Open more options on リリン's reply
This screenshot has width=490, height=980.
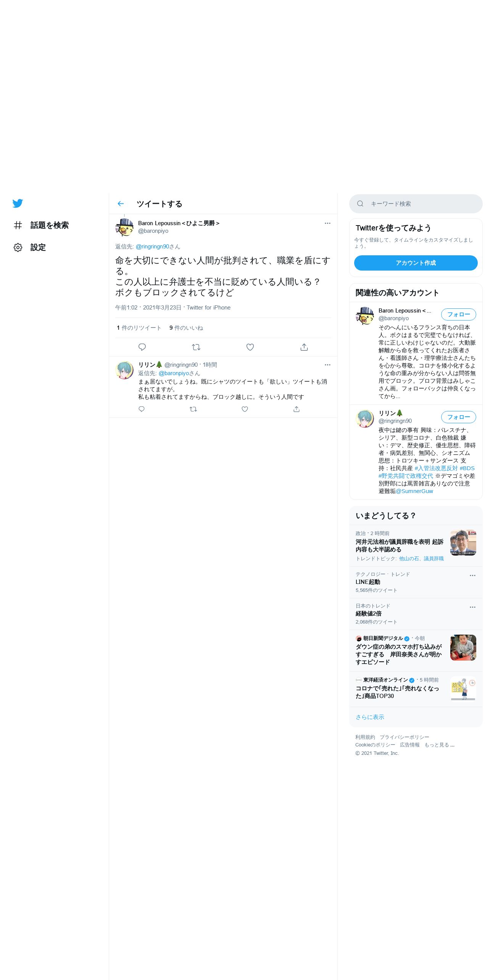click(327, 365)
